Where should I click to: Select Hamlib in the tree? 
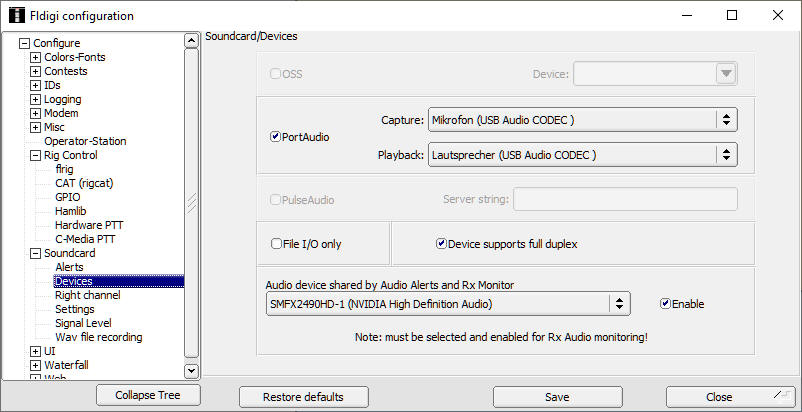tap(72, 211)
